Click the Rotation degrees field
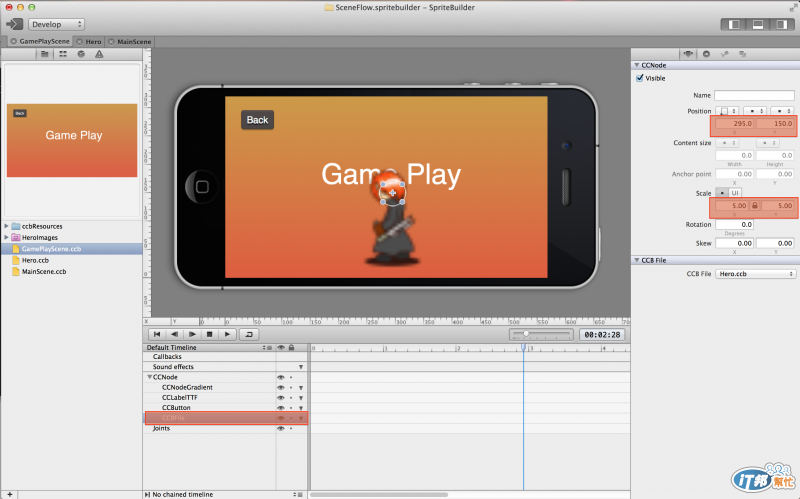Viewport: 800px width, 499px height. pos(734,224)
